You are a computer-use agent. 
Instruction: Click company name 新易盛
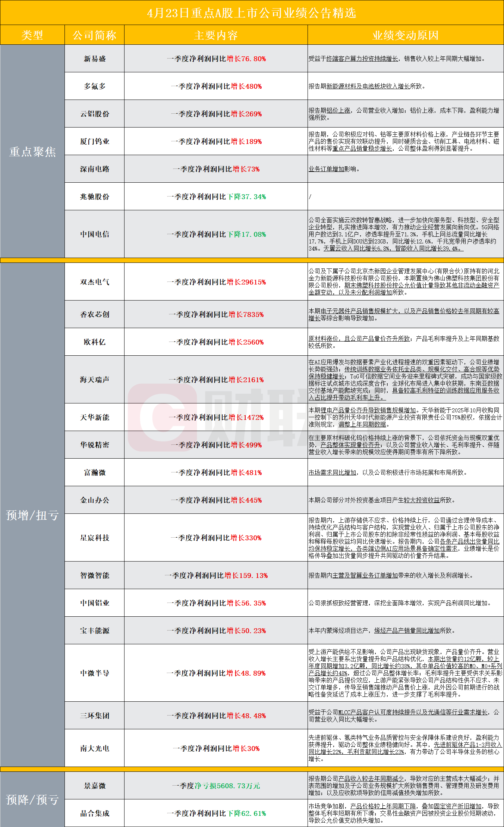coord(95,59)
